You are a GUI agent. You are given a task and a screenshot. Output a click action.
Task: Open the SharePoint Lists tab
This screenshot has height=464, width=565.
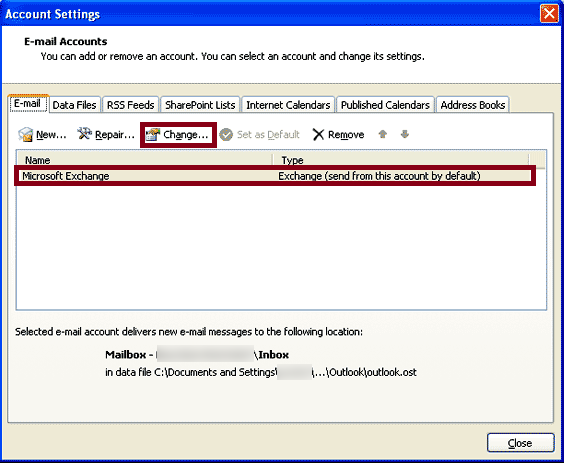(x=200, y=105)
